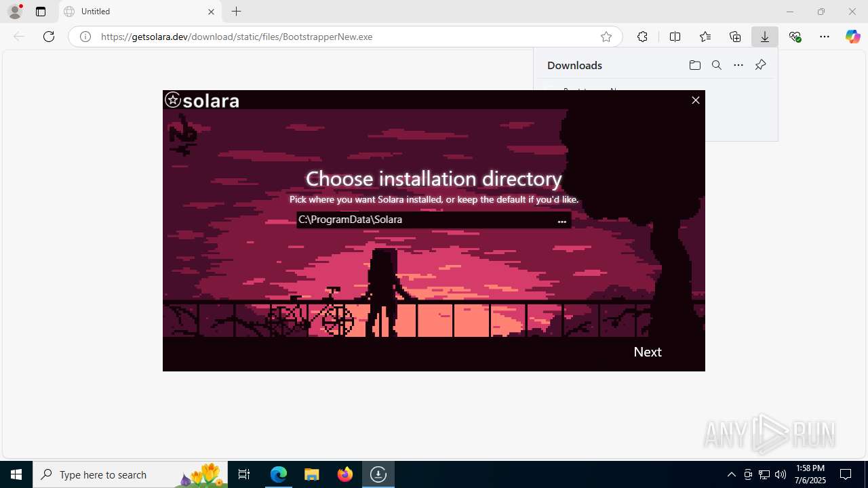Open network settings tray icon
This screenshot has width=868, height=488.
764,474
